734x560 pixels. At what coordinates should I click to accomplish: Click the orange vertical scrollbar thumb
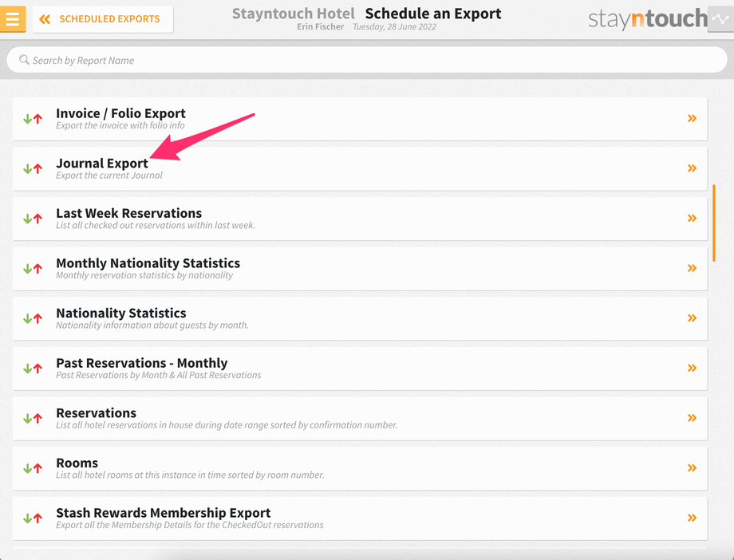[x=714, y=223]
